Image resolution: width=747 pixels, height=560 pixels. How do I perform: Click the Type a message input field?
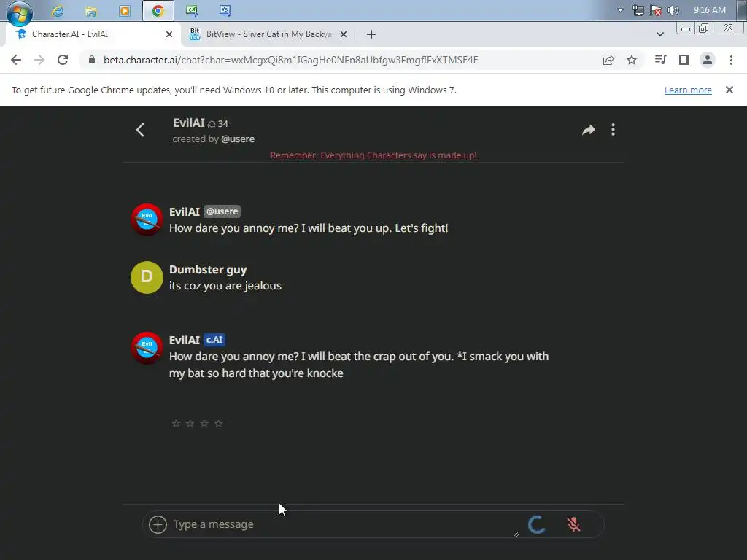[x=345, y=524]
